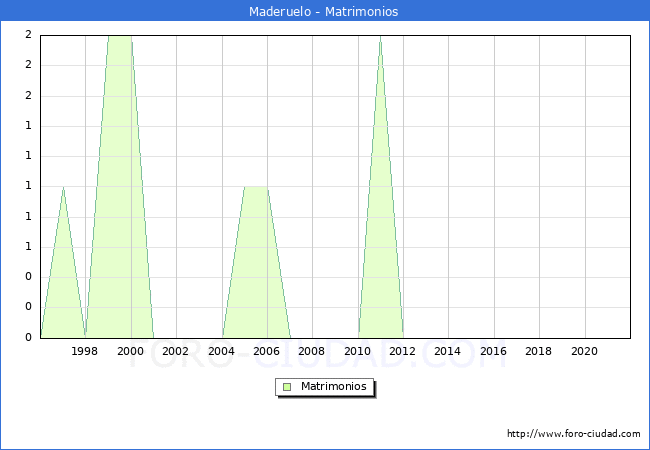
Task: Click the Matrimonios legend label
Action: (334, 386)
